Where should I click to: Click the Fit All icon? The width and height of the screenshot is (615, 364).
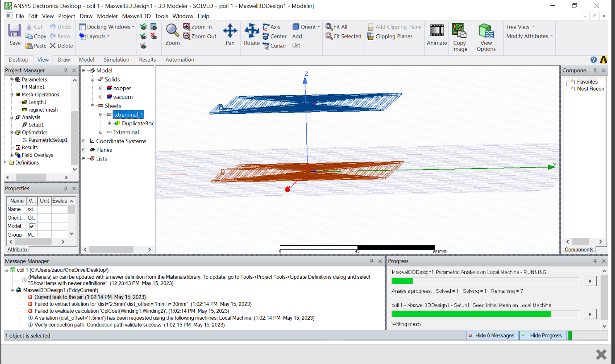pyautogui.click(x=329, y=27)
